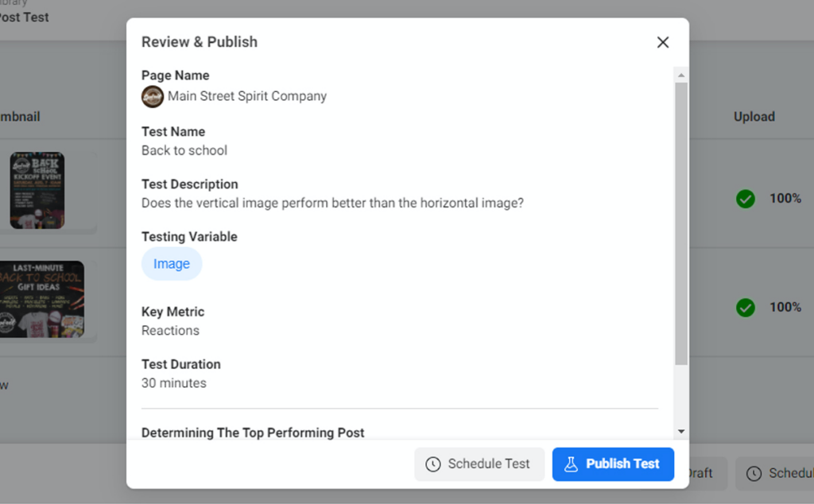Click the green checkmark beside the first 100%

[x=745, y=199]
